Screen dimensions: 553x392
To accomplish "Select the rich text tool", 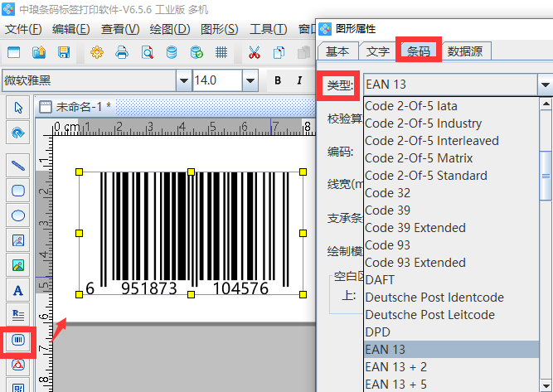I will click(18, 315).
